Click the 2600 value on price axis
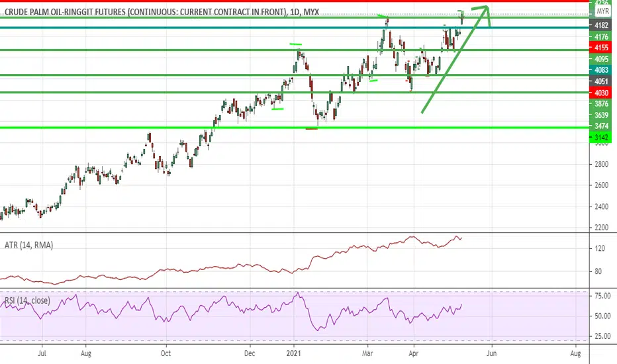Screen dimensions: 617x364 (x=601, y=185)
